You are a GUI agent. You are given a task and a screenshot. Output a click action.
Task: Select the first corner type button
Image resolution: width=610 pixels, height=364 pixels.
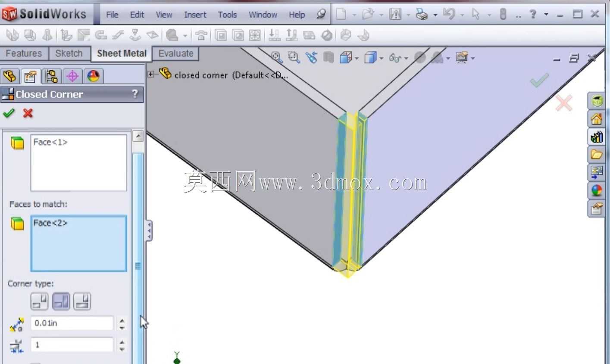[x=39, y=301]
